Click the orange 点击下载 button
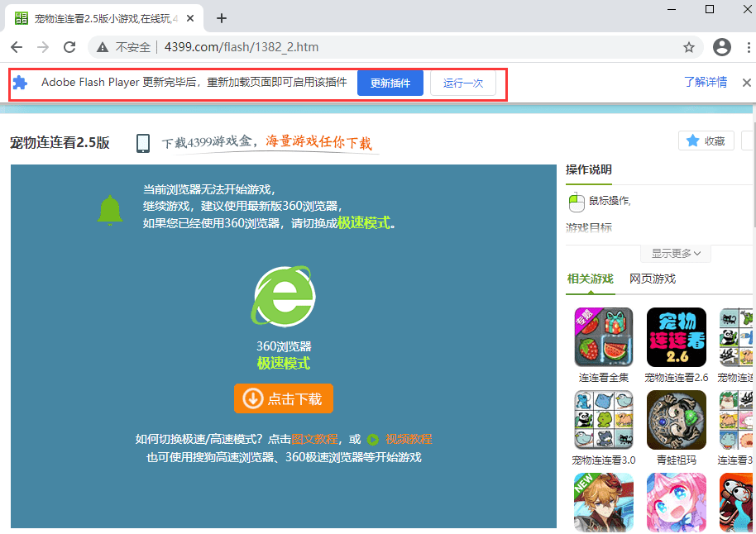The image size is (756, 534). pos(284,398)
